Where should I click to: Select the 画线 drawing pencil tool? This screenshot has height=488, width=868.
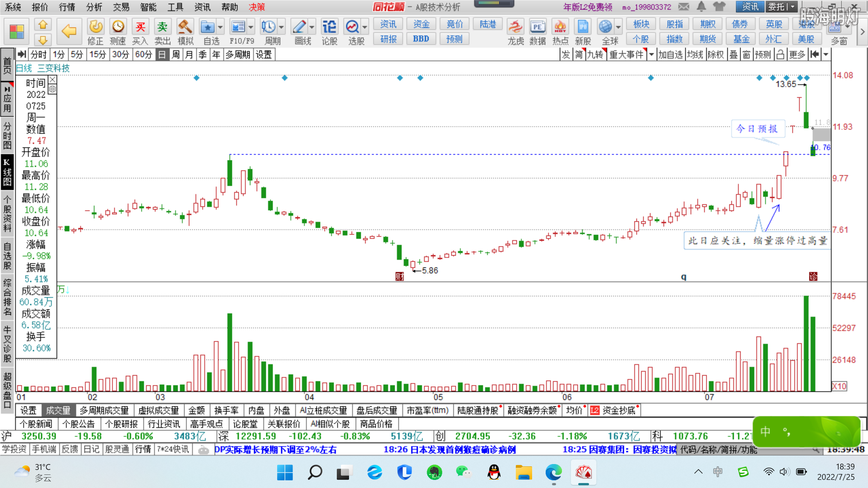click(x=299, y=27)
